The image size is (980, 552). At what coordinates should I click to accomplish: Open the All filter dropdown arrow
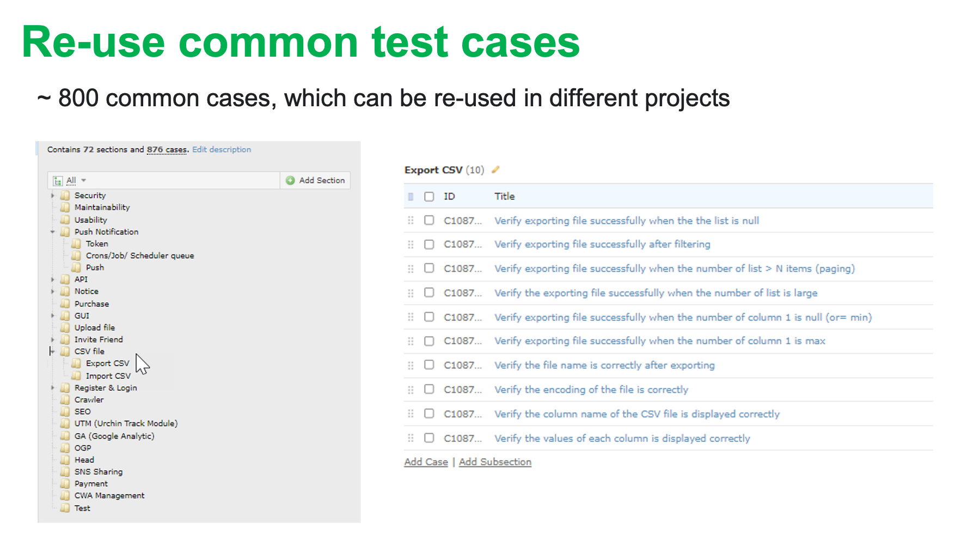(x=84, y=180)
